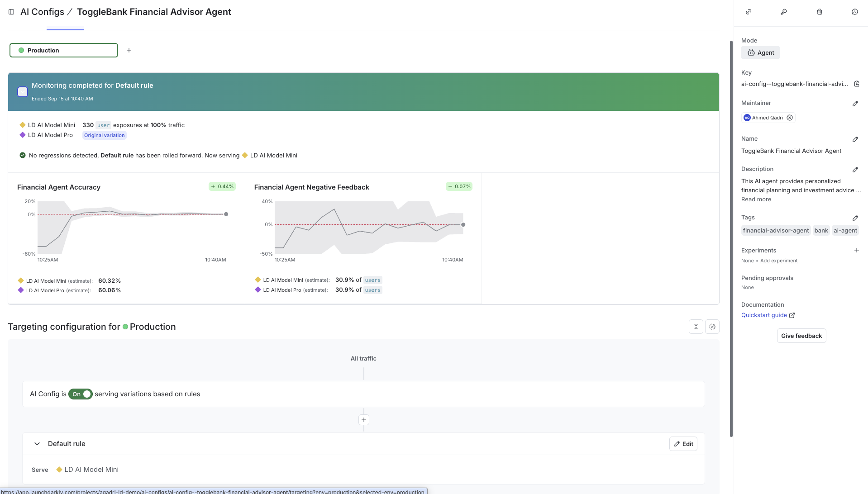The width and height of the screenshot is (868, 494).
Task: Click the delete (trash) icon at top right
Action: point(819,12)
